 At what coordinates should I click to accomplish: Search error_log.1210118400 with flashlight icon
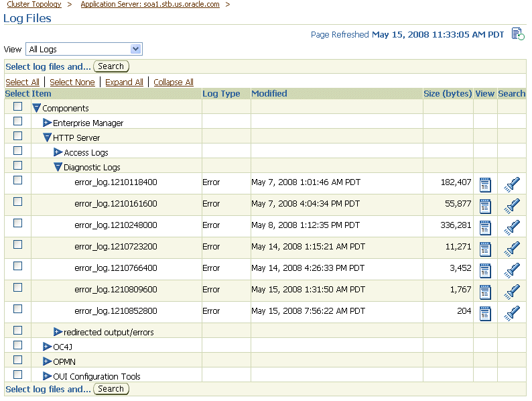(x=512, y=184)
